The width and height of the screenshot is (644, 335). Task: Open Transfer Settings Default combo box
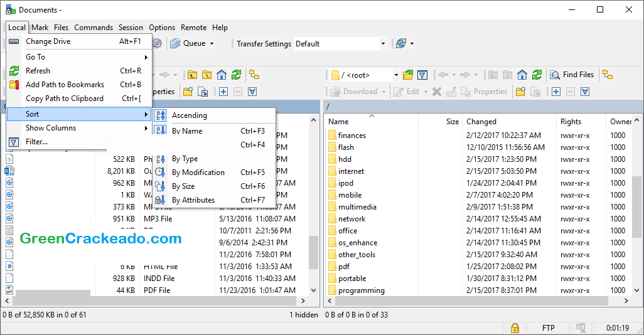point(340,43)
